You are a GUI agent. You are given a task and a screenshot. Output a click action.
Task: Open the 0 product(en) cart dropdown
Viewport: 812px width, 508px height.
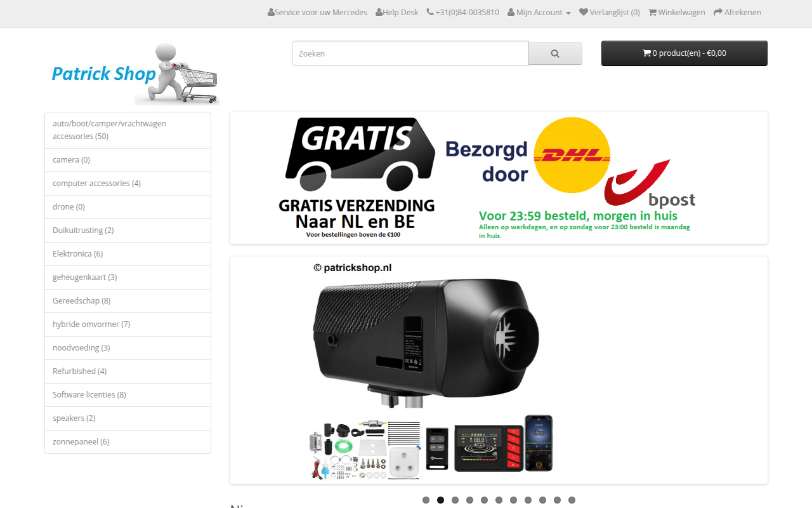coord(684,53)
